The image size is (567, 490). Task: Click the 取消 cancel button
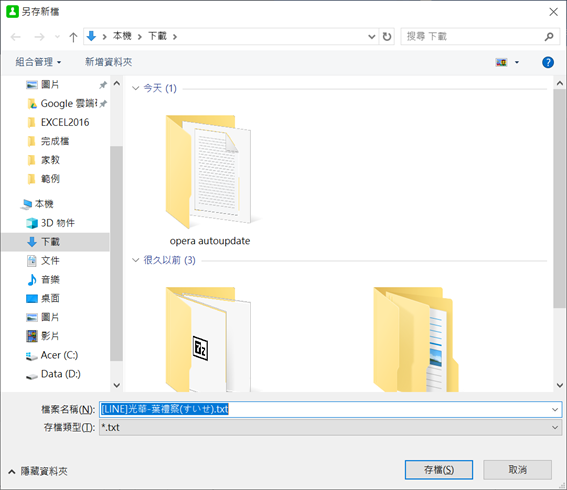[x=517, y=470]
